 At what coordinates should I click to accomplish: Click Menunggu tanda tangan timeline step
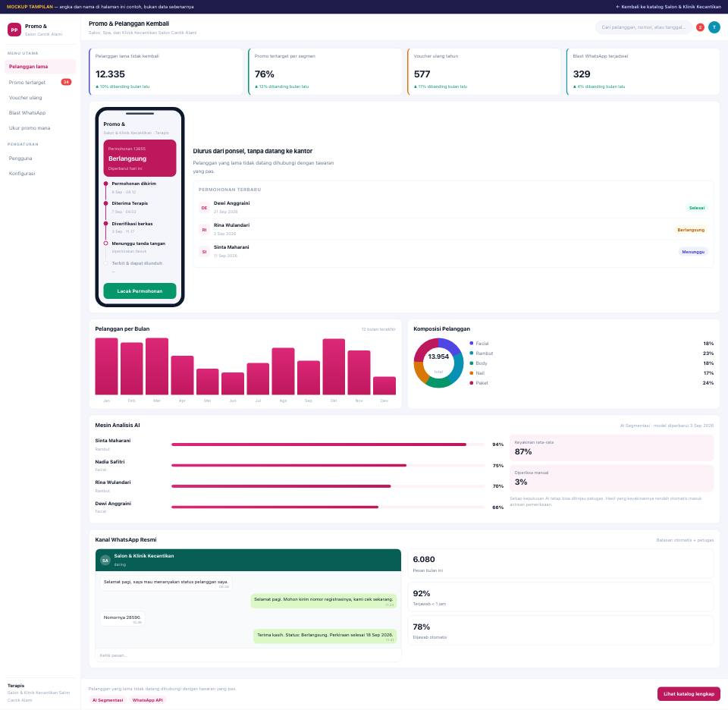(140, 247)
